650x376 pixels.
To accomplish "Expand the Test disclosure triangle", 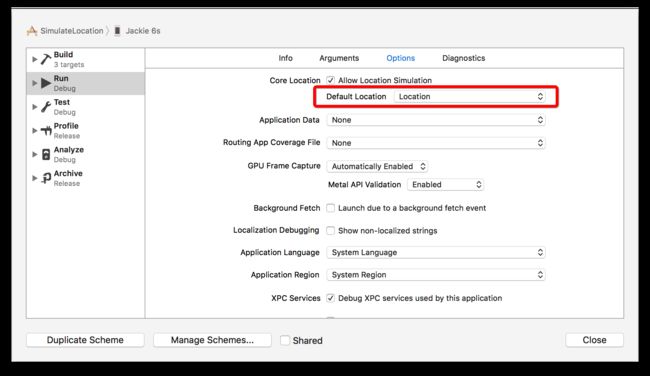I will pyautogui.click(x=34, y=107).
